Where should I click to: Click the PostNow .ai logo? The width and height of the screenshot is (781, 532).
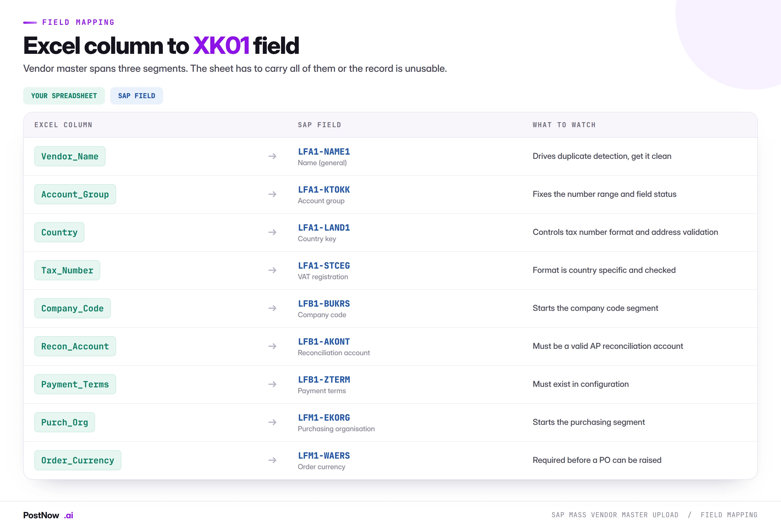[x=48, y=515]
